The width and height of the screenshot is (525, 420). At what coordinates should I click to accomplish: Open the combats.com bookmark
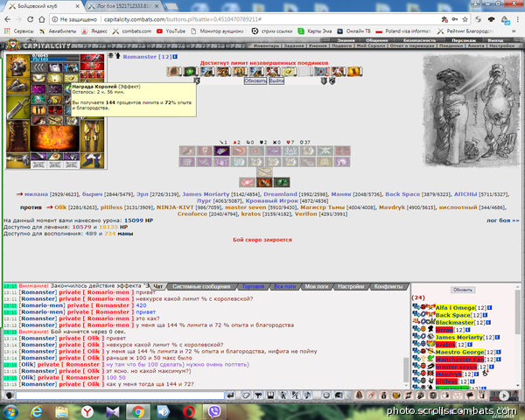pyautogui.click(x=132, y=31)
